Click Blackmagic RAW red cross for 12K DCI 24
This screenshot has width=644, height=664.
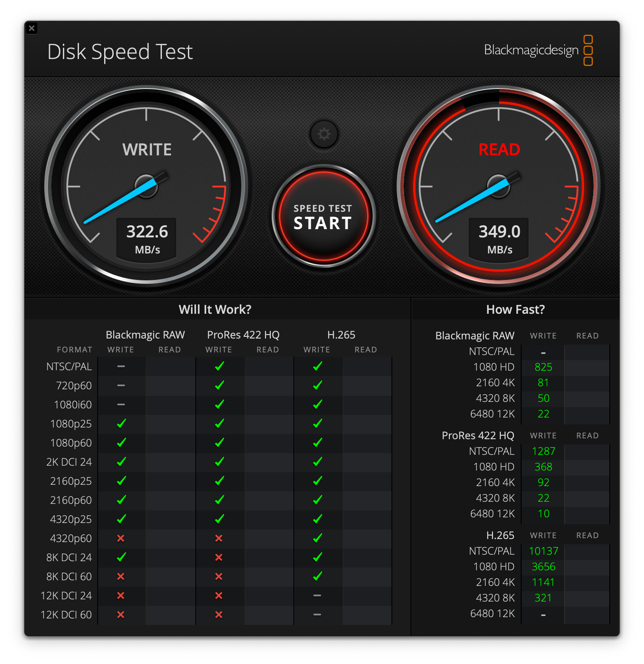click(121, 595)
